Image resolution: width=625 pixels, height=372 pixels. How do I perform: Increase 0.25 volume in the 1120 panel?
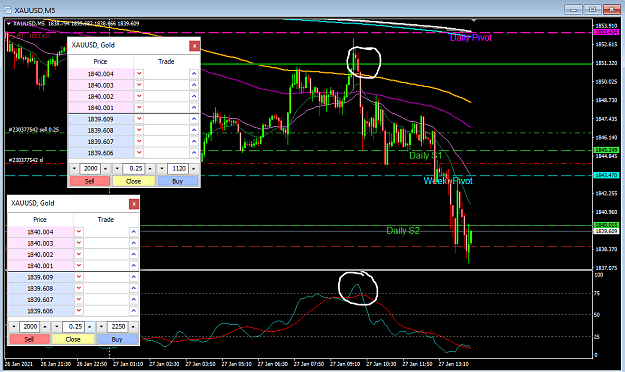pos(150,169)
